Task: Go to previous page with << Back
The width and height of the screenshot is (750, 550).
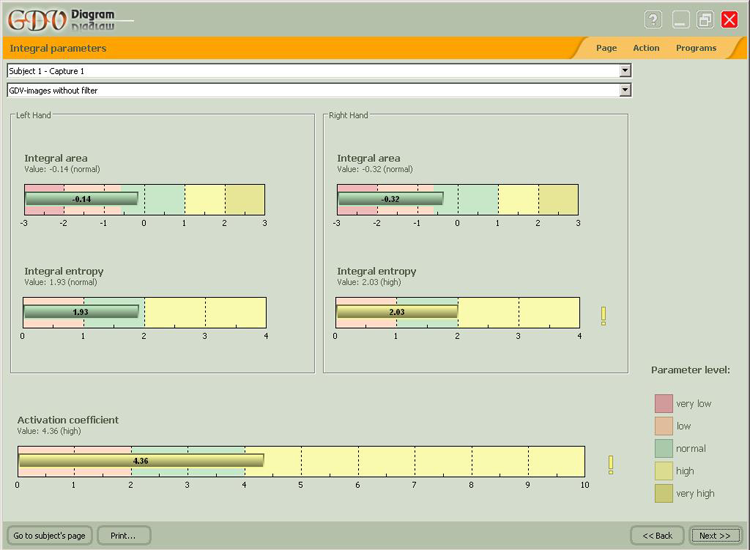Action: coord(657,535)
